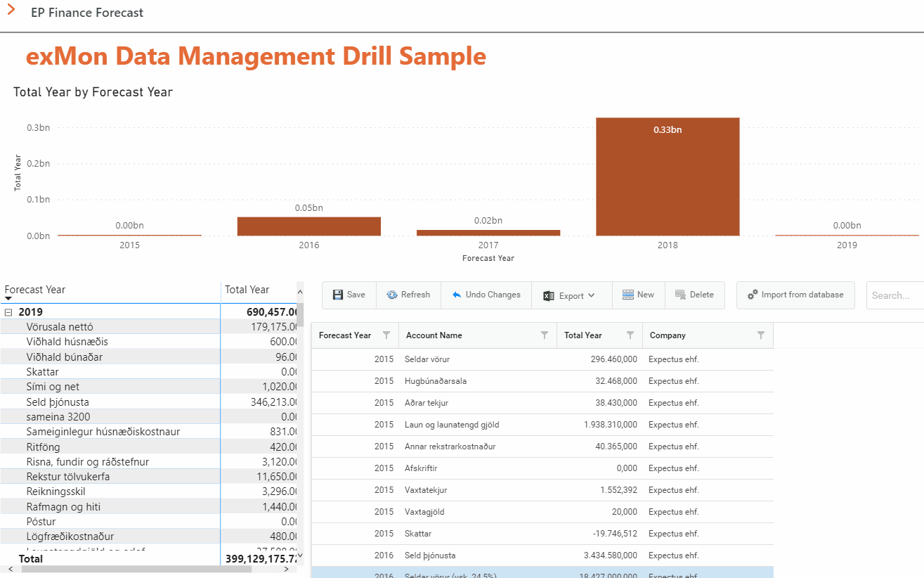The image size is (924, 578).
Task: Click the Total Year matrix column header
Action: (x=247, y=290)
